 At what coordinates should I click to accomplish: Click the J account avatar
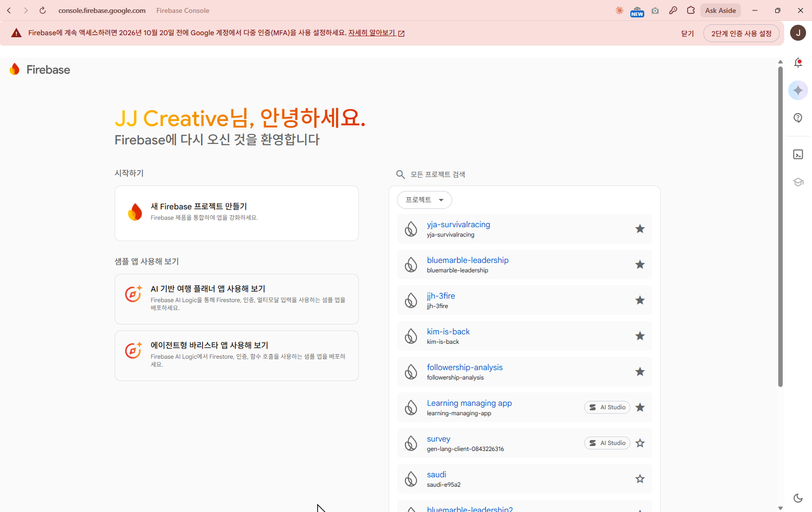[x=798, y=33]
